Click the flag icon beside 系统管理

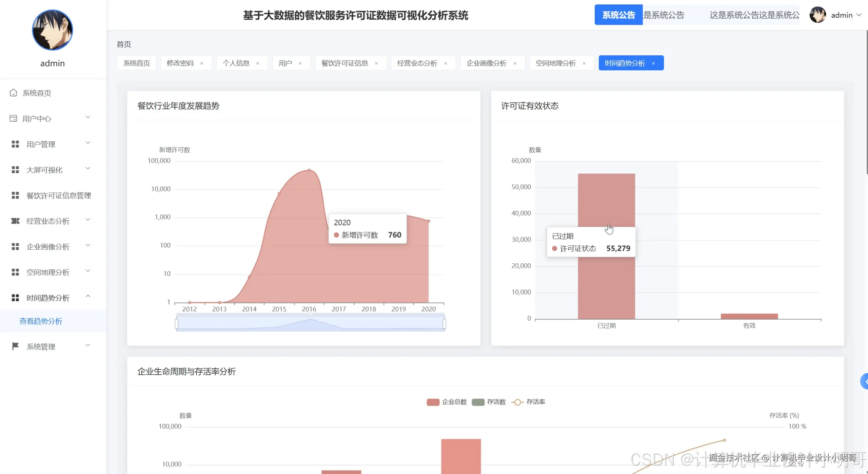[x=15, y=346]
